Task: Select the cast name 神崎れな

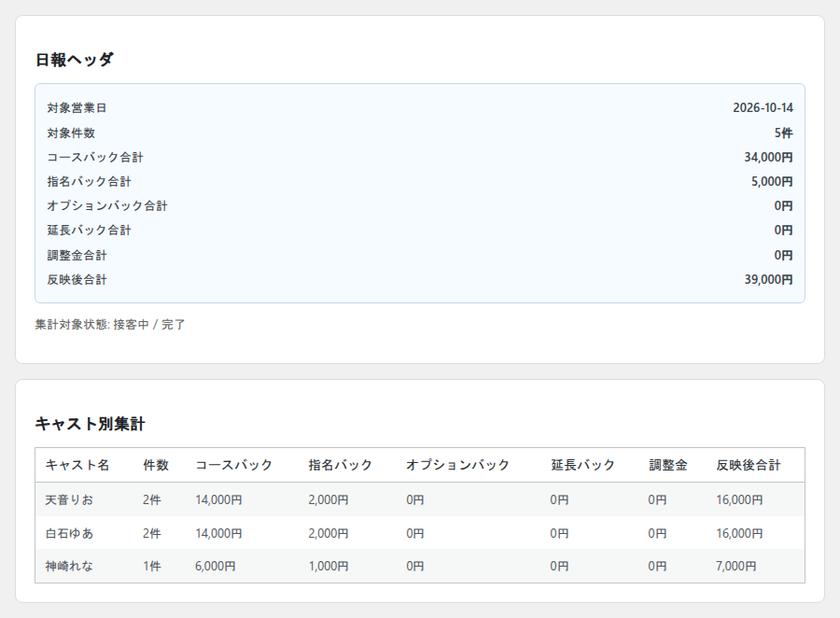Action: [69, 566]
